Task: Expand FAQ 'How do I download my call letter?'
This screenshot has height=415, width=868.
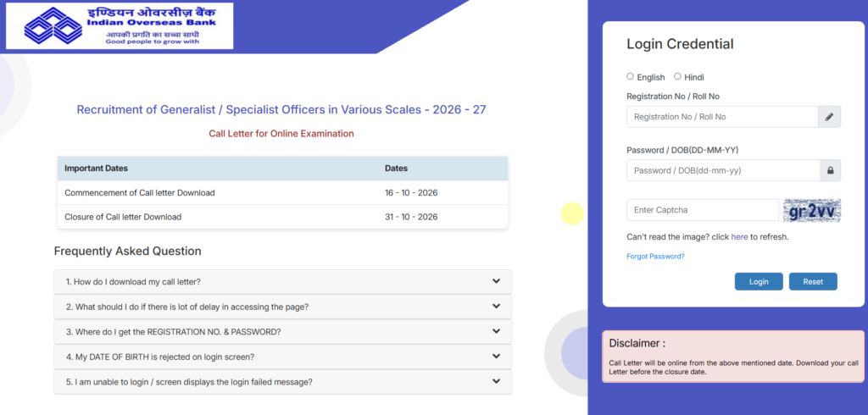Action: click(x=283, y=282)
